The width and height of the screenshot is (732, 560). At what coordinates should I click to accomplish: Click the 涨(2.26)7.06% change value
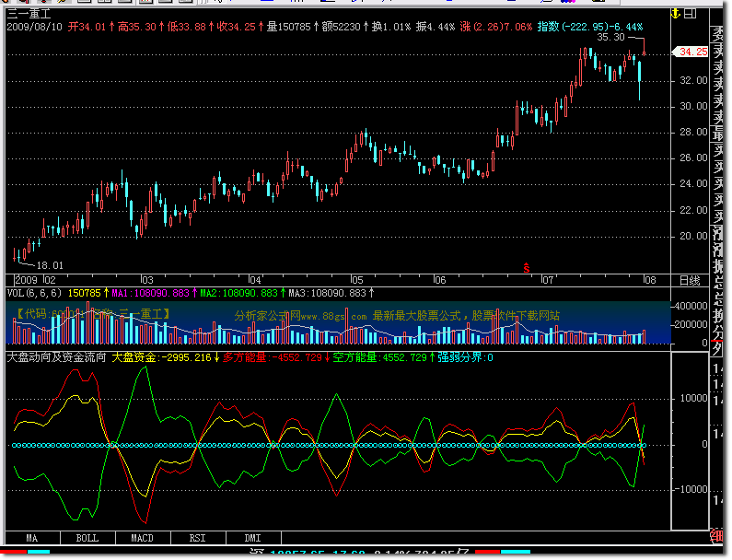(x=495, y=27)
